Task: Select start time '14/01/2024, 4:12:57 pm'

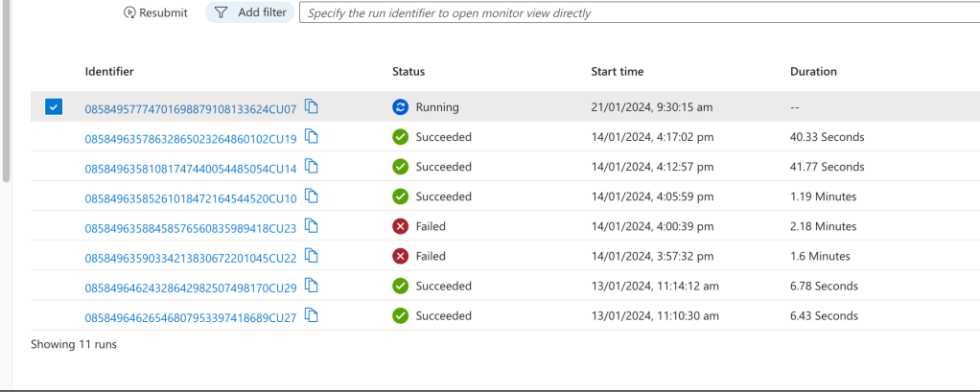Action: tap(652, 167)
